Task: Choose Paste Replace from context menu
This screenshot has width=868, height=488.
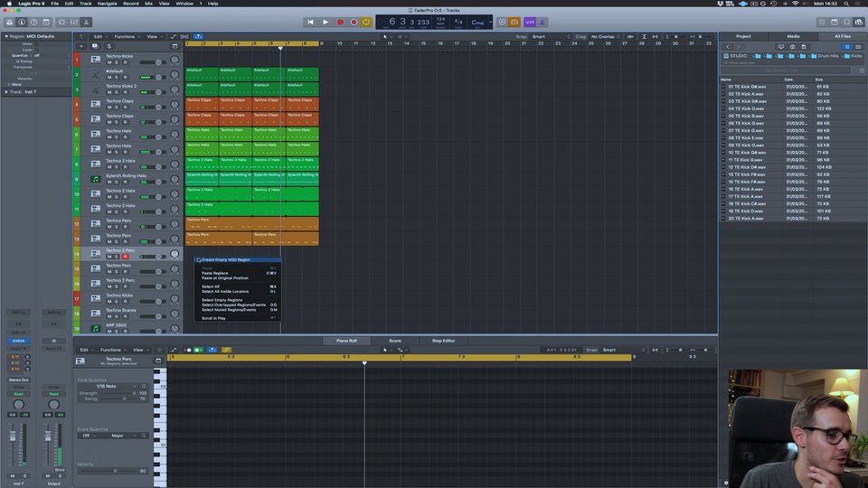Action: coord(238,273)
